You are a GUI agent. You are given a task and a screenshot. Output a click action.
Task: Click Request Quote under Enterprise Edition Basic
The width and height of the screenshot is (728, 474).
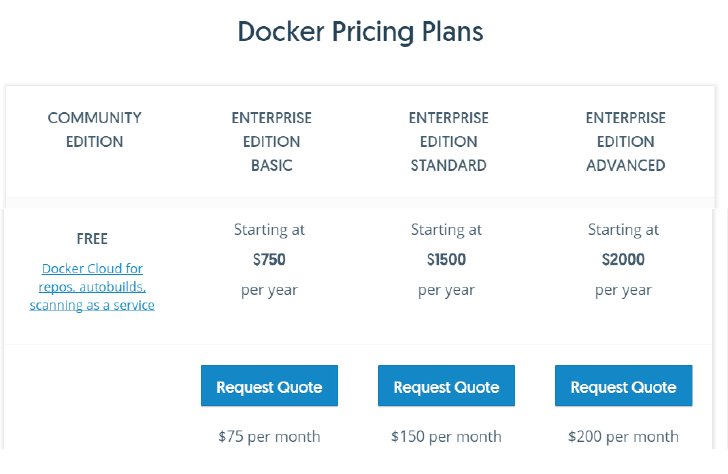[x=269, y=386]
